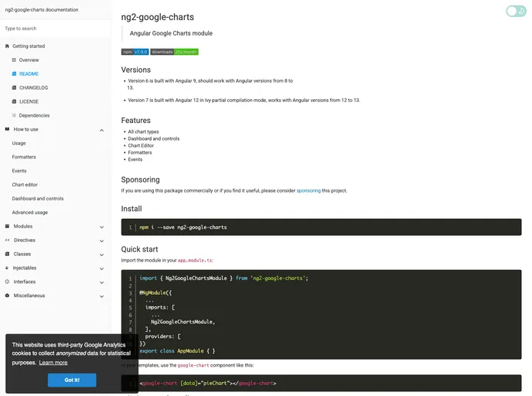The width and height of the screenshot is (532, 396).
Task: Dismiss cookie notice with Got it!
Action: pos(72,380)
